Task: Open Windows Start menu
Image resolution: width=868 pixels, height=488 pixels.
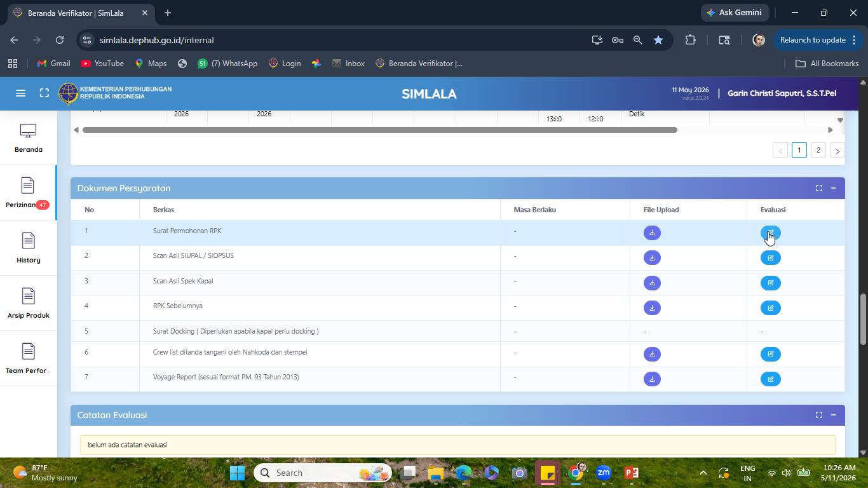Action: pyautogui.click(x=237, y=473)
